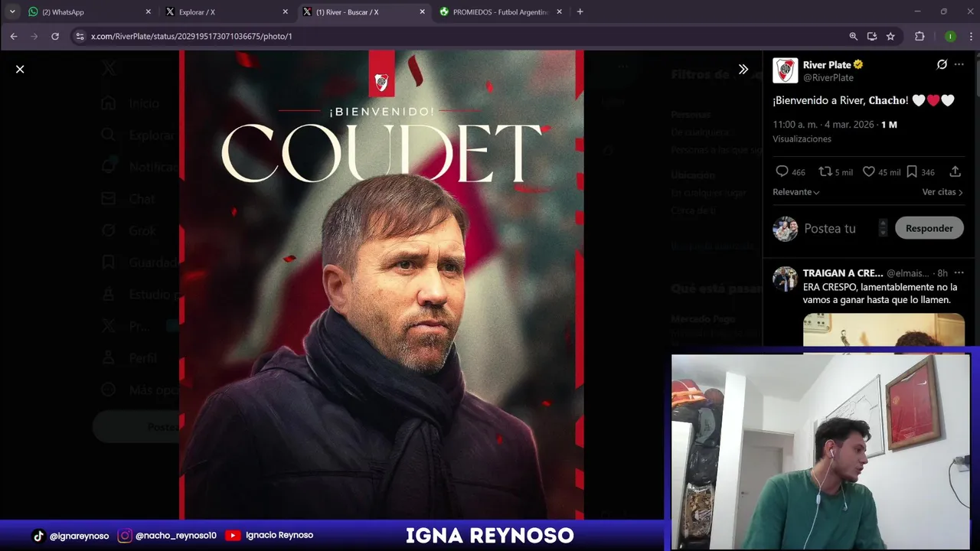The width and height of the screenshot is (980, 551).
Task: Close the PROMIEDOS tab
Action: (559, 11)
